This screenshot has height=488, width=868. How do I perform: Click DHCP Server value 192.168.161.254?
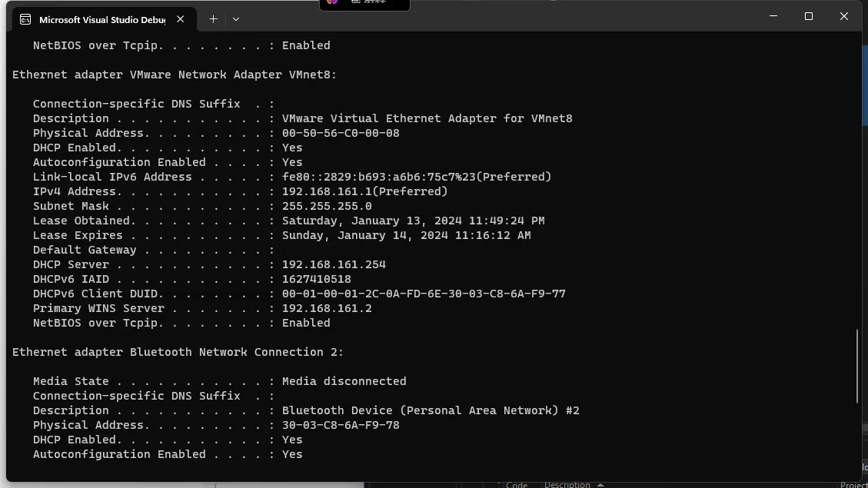[x=334, y=264]
